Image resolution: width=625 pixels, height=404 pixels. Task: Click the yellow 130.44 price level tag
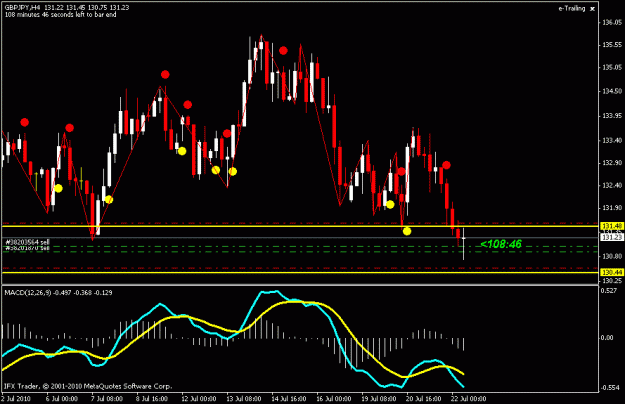[612, 272]
